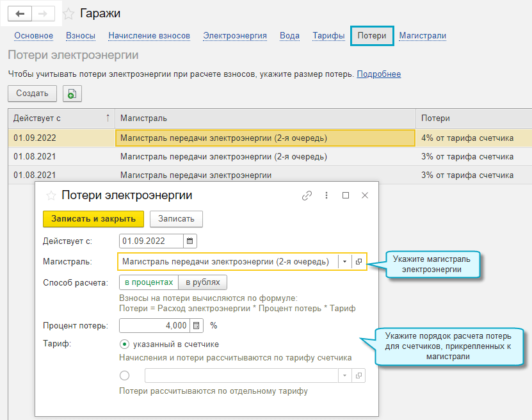
Task: Open the Электроэнергия tab
Action: (235, 36)
